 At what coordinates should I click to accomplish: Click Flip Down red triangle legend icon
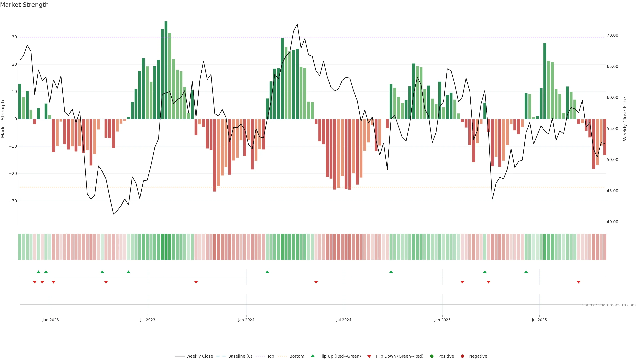(x=369, y=356)
